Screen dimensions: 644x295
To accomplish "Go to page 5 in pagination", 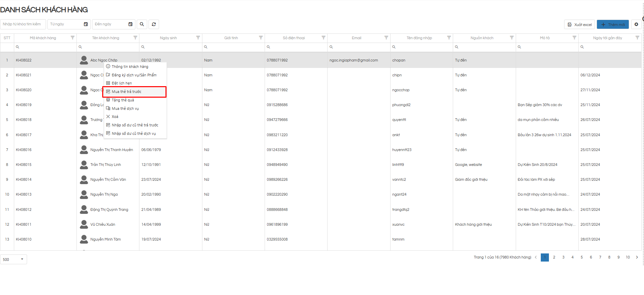I will [x=582, y=257].
